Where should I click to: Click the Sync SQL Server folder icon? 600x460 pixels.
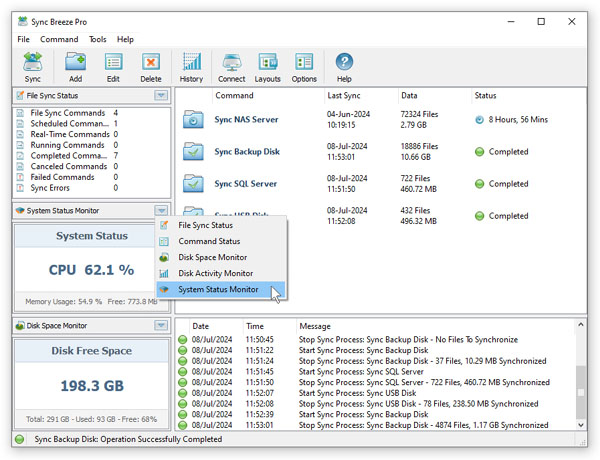pyautogui.click(x=193, y=184)
